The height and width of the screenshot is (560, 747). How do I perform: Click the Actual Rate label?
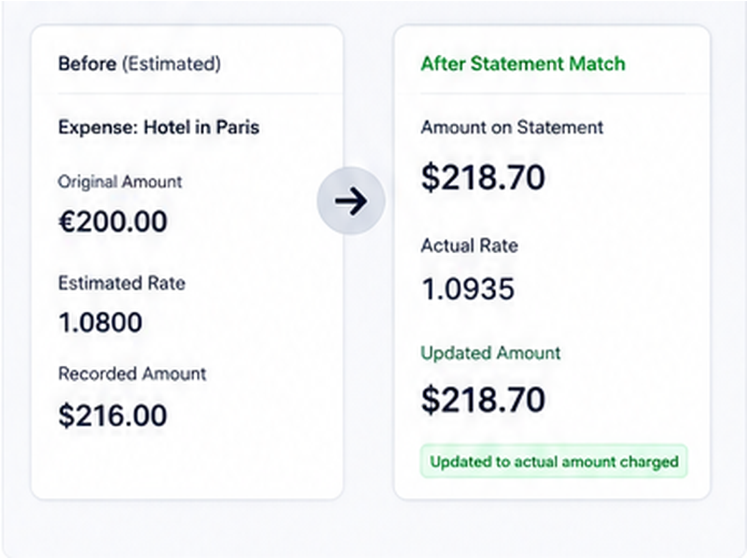469,245
